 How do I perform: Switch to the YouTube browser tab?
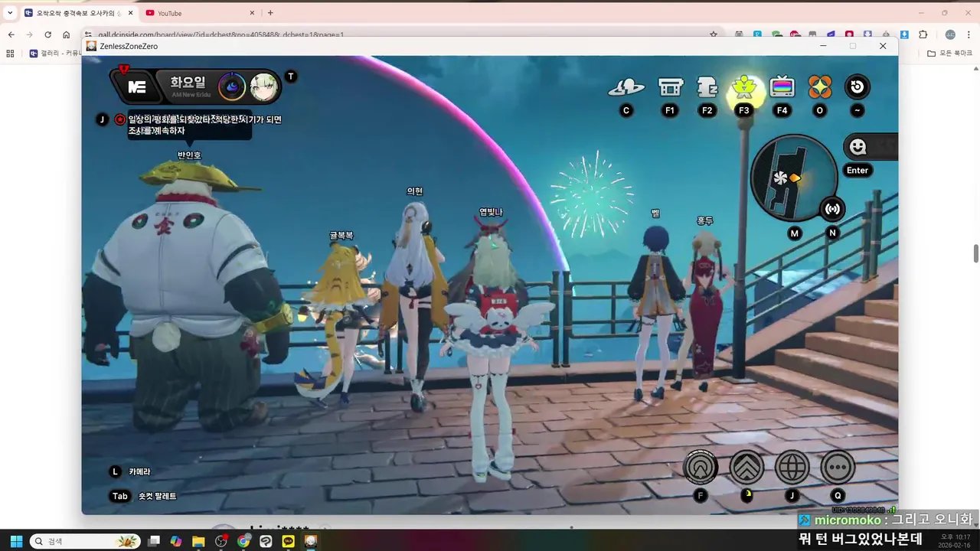click(201, 13)
